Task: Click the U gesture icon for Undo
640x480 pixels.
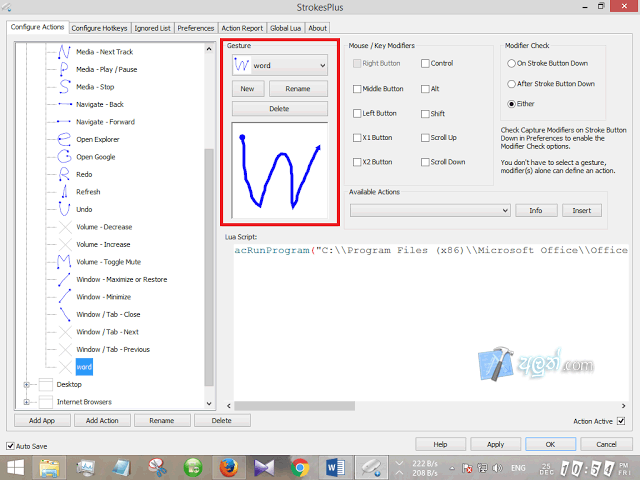Action: 64,209
